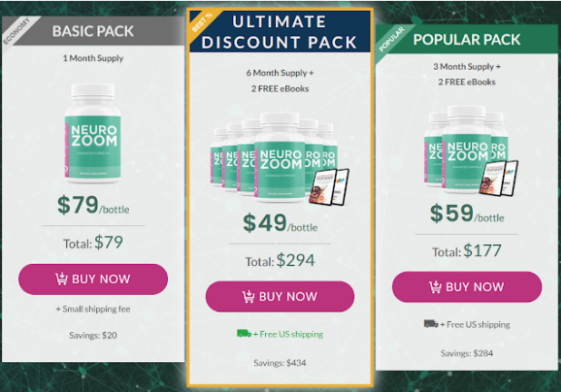Select the three-bottle NeuroZoom bundle image
Screen dimensions: 561x392
[467, 149]
